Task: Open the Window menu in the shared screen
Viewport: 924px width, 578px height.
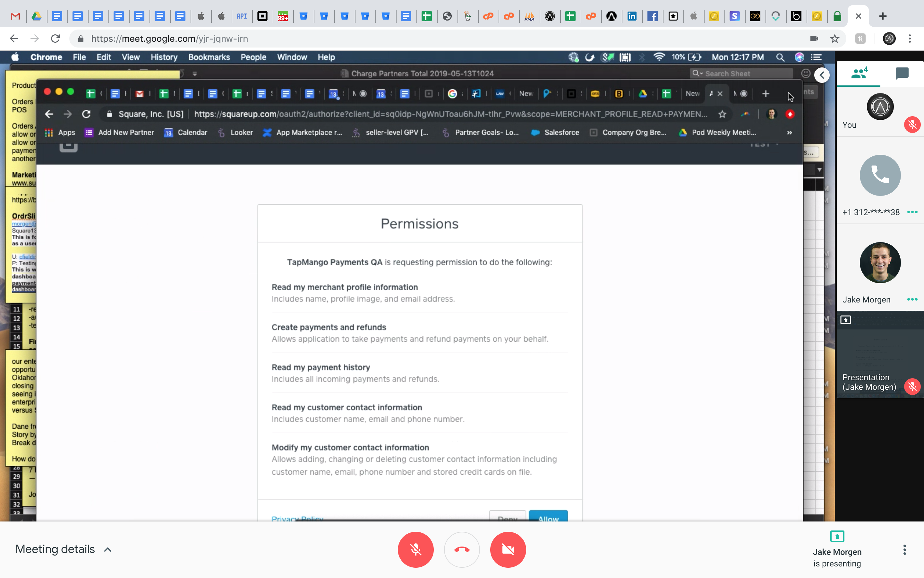Action: click(292, 57)
